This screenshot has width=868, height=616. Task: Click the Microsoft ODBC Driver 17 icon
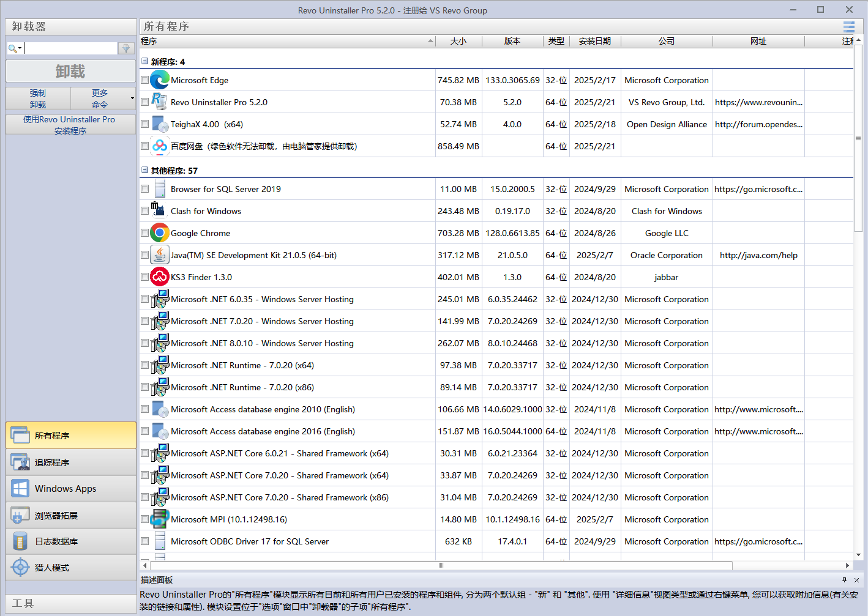[160, 541]
